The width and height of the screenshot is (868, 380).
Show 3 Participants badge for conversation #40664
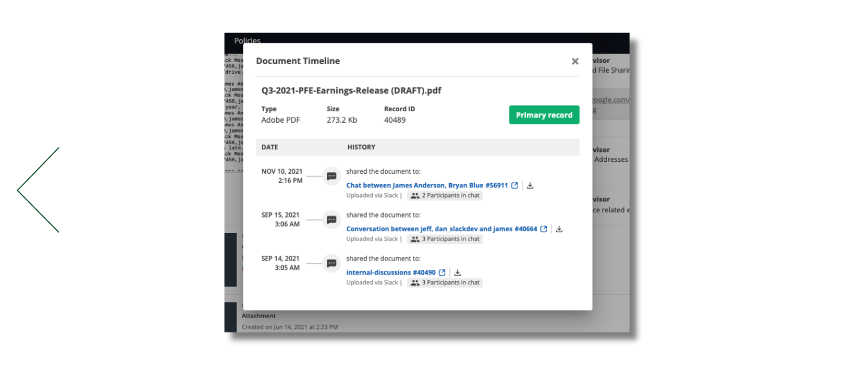[x=445, y=239]
